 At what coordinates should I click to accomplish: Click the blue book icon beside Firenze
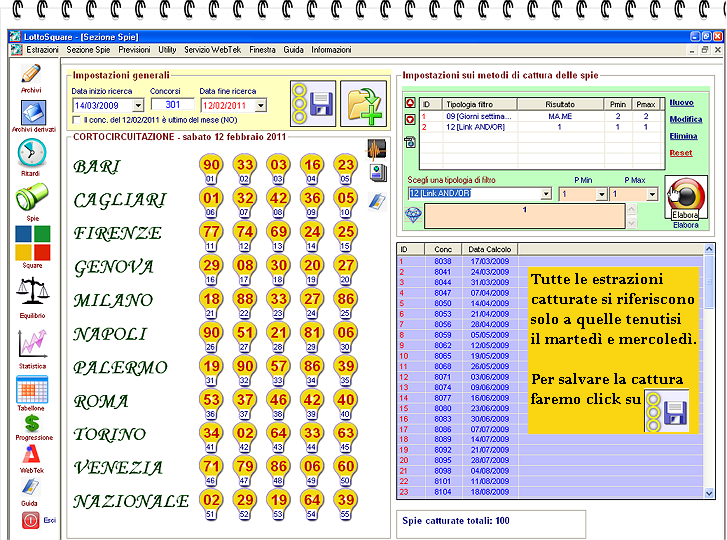(x=377, y=201)
